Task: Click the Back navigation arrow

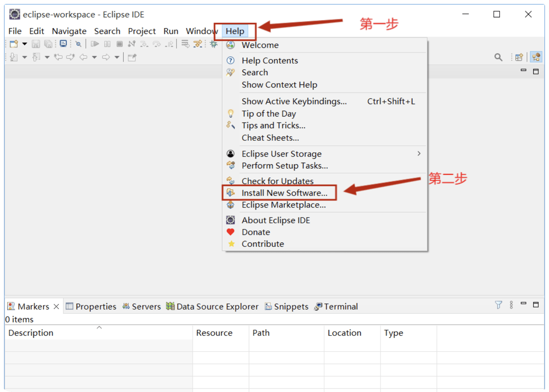Action: 83,57
